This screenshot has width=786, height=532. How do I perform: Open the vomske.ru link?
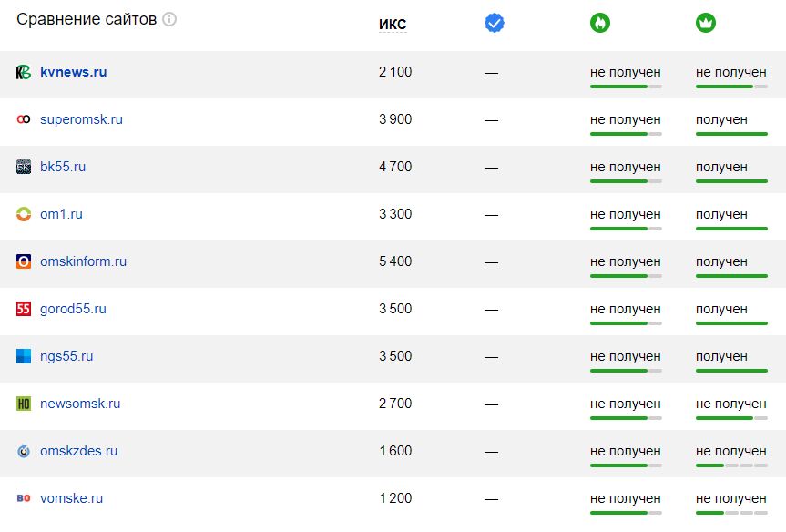click(x=71, y=498)
